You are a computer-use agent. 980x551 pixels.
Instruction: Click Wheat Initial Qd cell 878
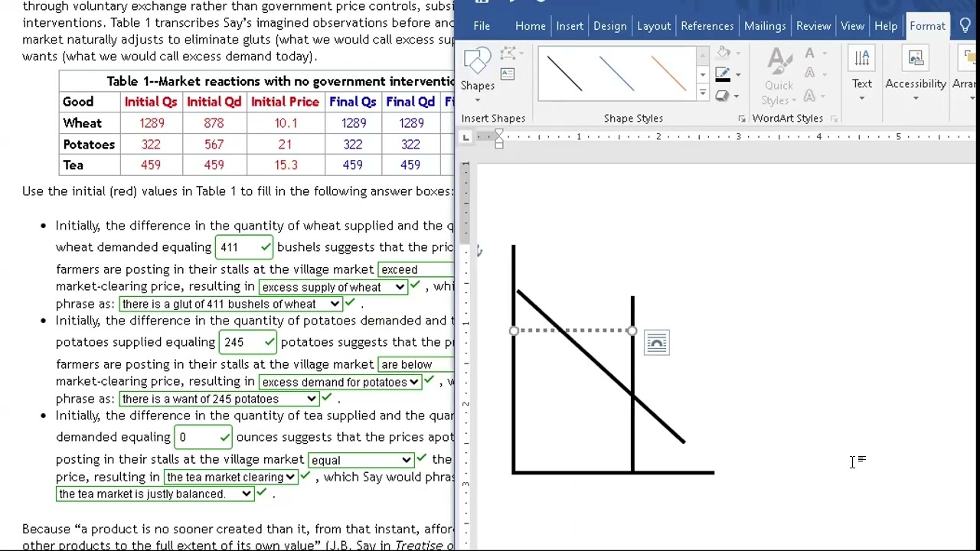tap(214, 123)
